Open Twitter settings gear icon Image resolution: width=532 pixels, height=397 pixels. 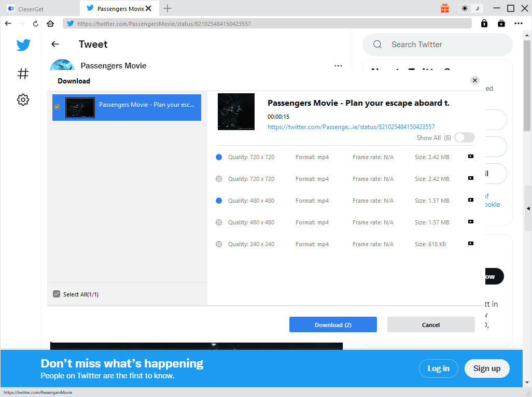coord(23,100)
